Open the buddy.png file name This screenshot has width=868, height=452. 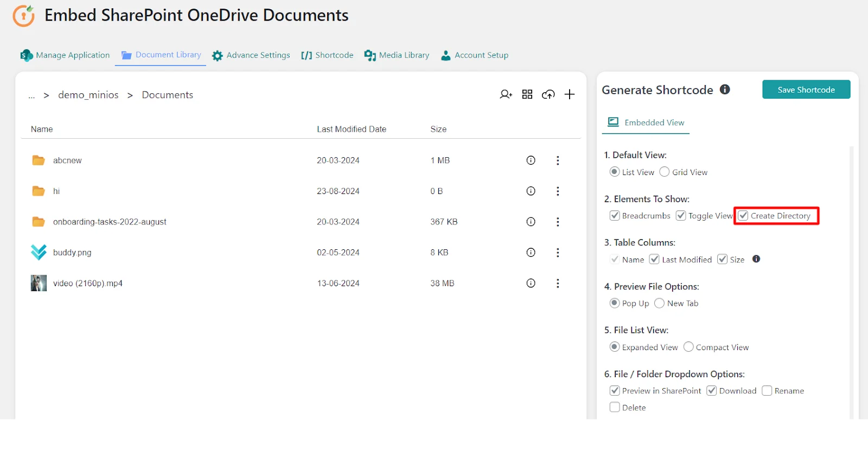pyautogui.click(x=72, y=253)
